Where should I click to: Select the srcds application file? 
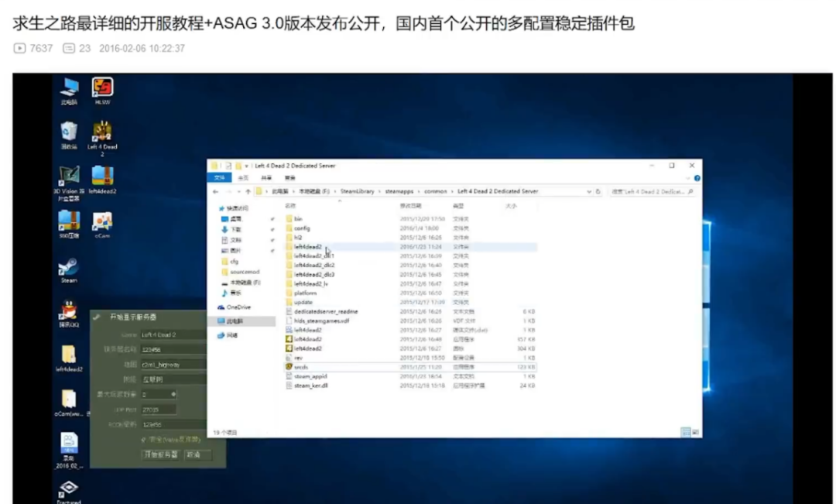[x=410, y=367]
